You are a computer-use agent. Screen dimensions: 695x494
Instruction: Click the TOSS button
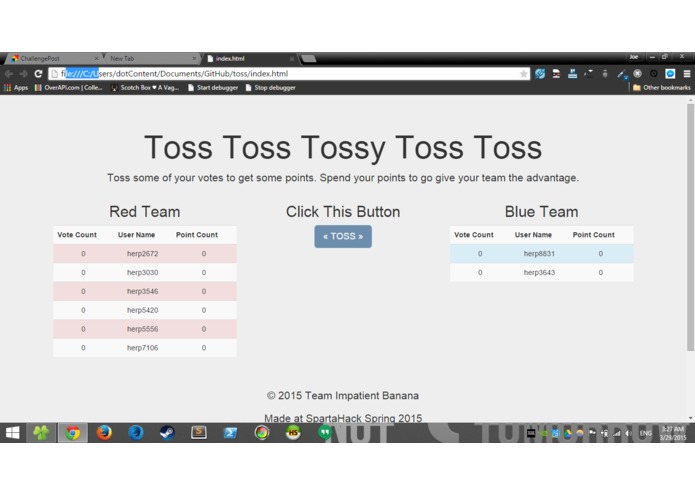343,237
